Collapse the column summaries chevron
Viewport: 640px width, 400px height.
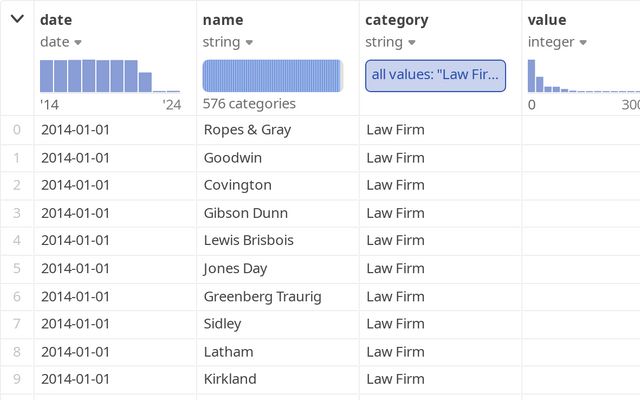point(17,19)
